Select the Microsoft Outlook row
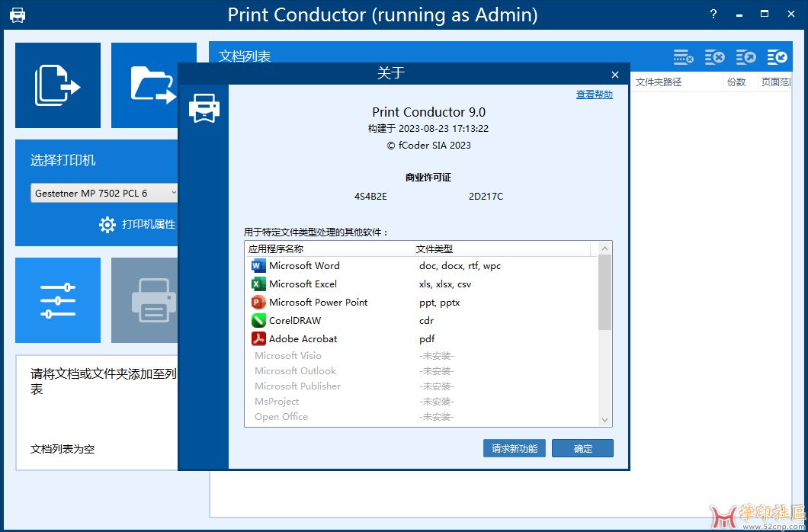808x532 pixels. 422,371
